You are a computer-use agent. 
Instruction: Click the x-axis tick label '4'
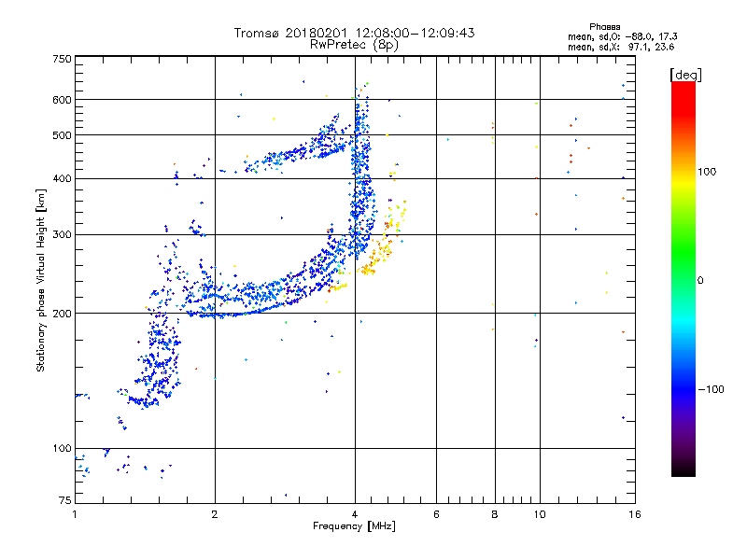click(x=355, y=514)
